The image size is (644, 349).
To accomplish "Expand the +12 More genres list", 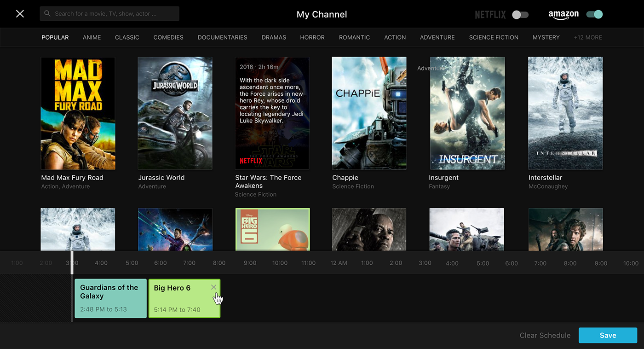I will (587, 37).
